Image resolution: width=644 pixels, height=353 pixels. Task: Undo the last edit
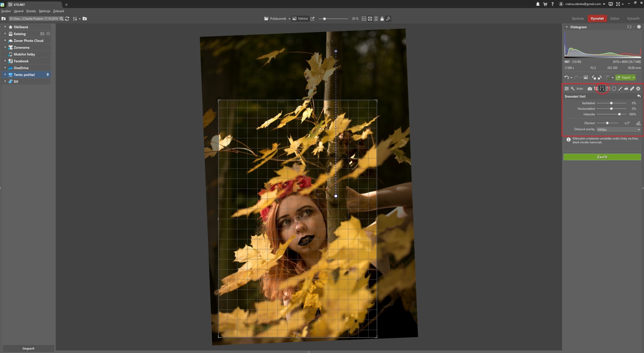(x=567, y=77)
